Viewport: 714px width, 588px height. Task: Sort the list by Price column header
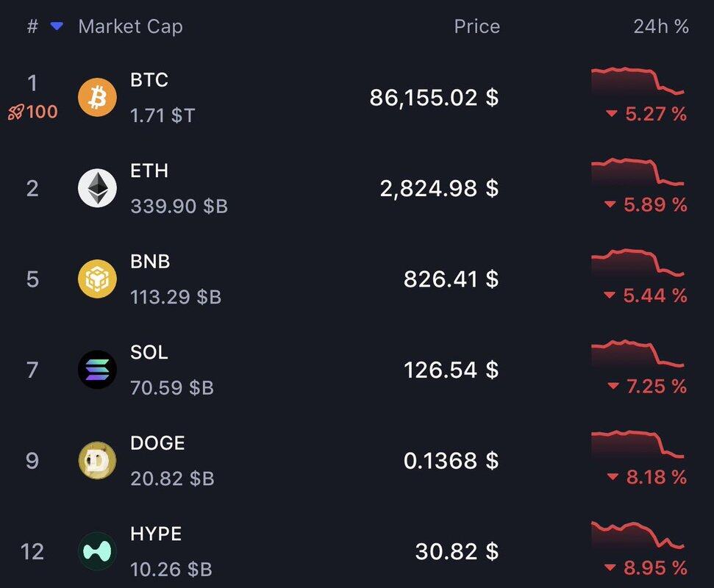476,27
